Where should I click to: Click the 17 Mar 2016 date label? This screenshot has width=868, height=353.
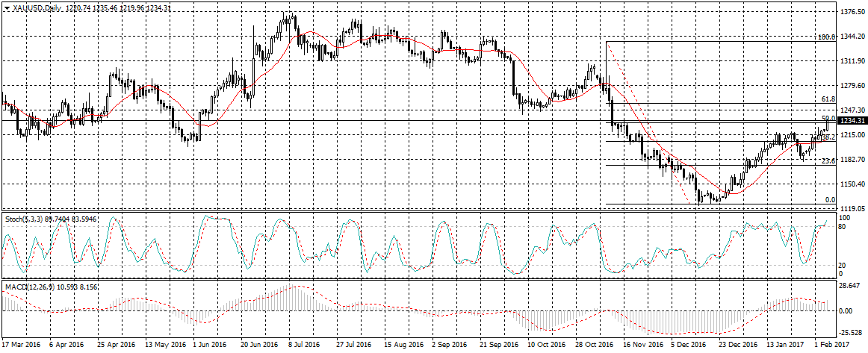tap(22, 346)
